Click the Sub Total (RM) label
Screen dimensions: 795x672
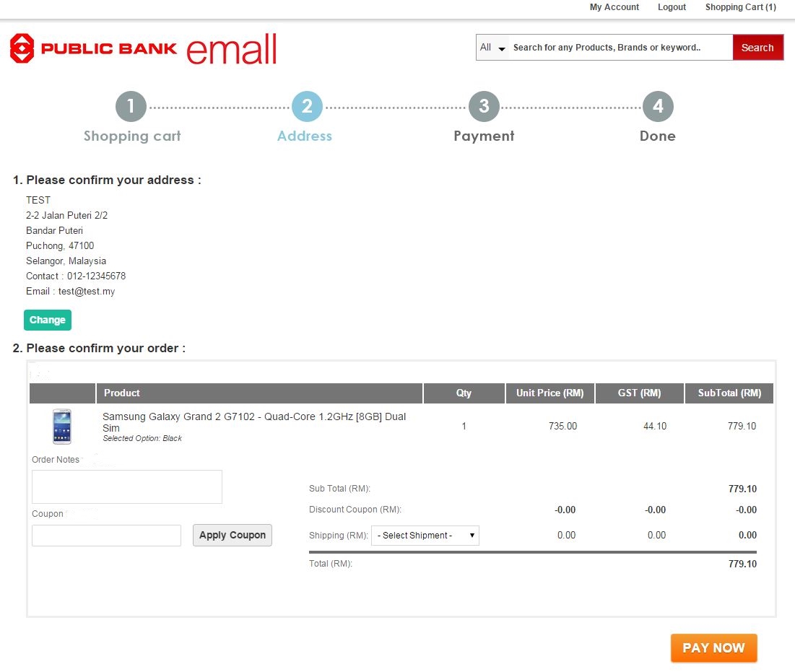click(x=339, y=489)
